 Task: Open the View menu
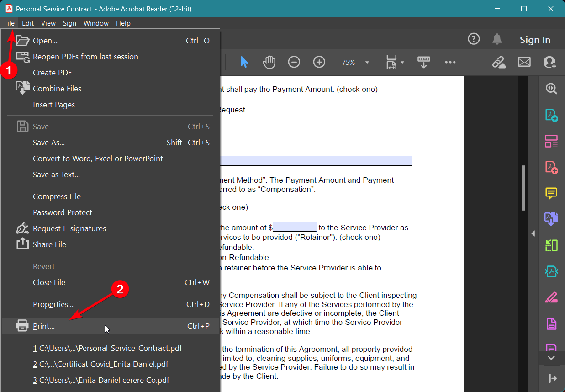48,23
